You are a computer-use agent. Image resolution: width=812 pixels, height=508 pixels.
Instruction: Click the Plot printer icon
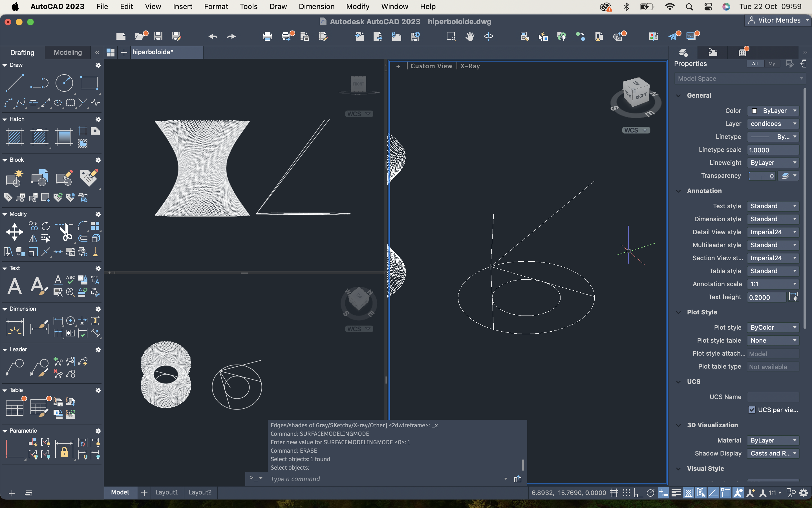point(267,36)
